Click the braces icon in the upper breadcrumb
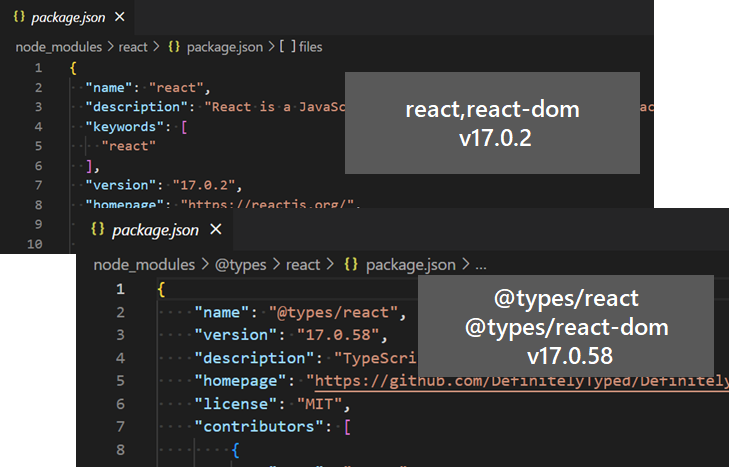 (x=174, y=47)
